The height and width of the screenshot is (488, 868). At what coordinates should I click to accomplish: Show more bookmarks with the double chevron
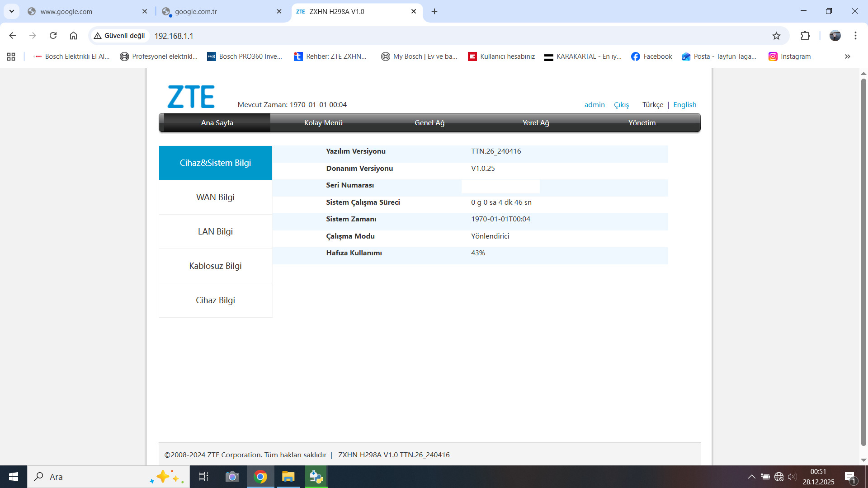848,56
